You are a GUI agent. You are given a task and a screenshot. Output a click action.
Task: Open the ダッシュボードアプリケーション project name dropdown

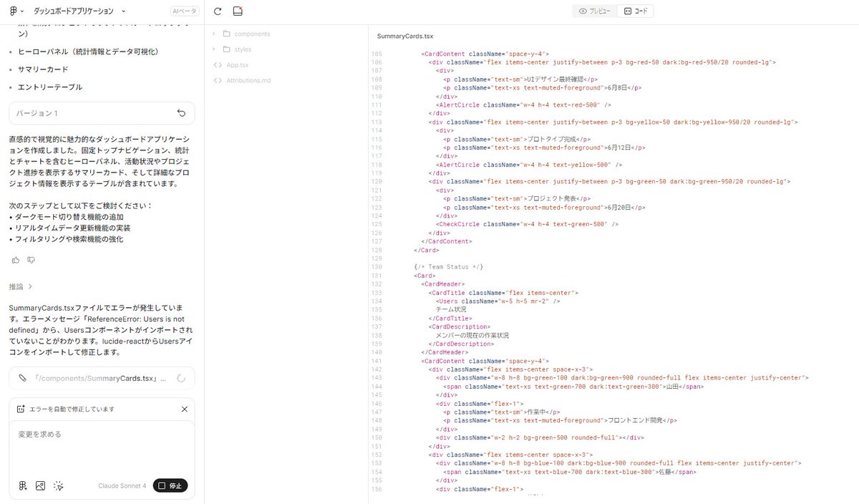pos(79,11)
